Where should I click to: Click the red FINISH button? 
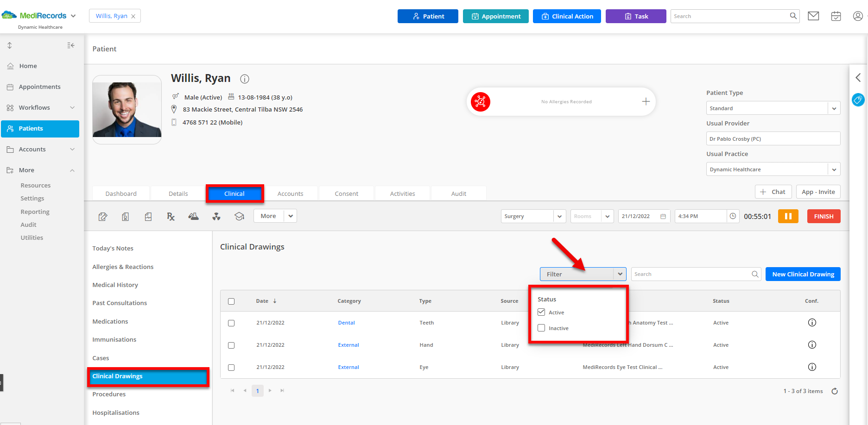click(x=824, y=216)
